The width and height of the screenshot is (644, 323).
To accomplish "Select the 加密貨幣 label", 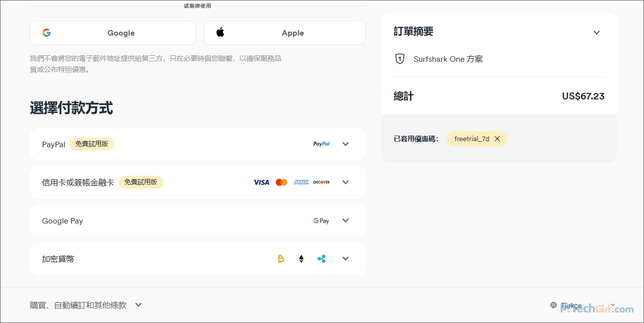I will pos(58,259).
